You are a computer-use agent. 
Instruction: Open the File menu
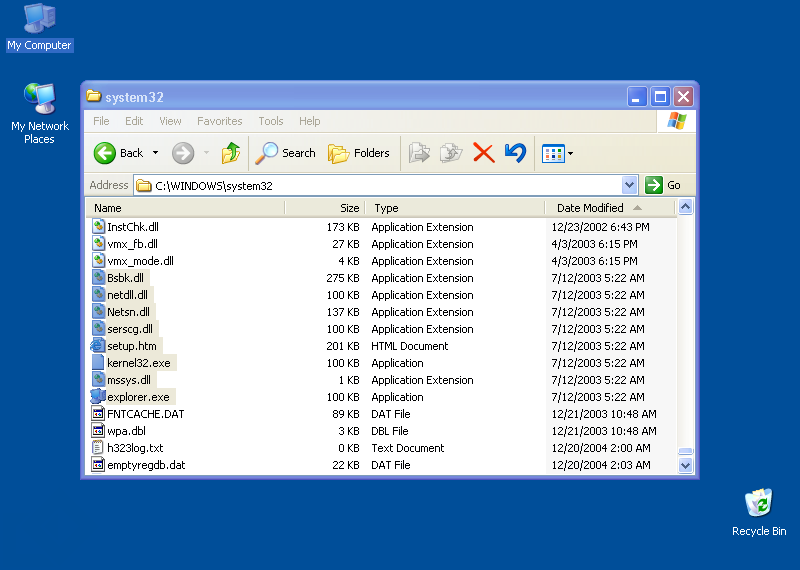coord(101,121)
